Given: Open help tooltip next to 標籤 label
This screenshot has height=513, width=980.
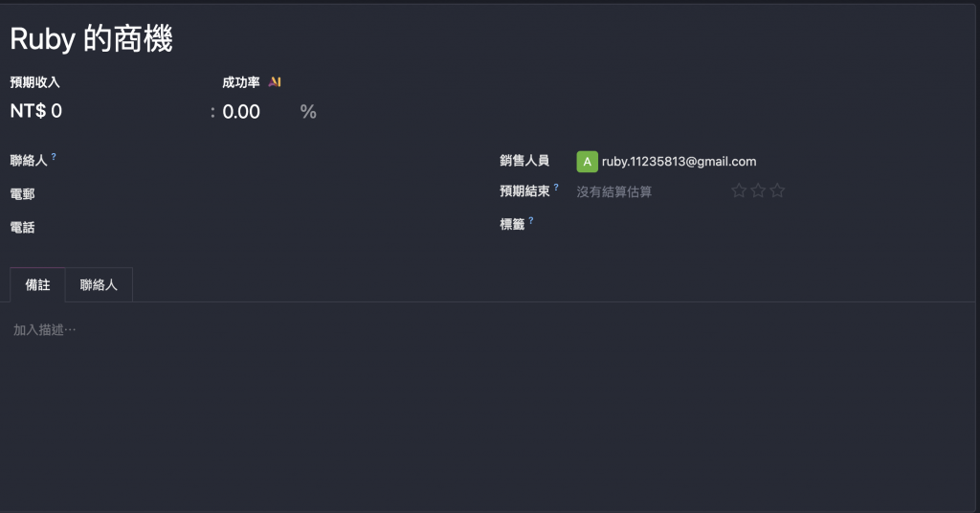Looking at the screenshot, I should tap(531, 220).
